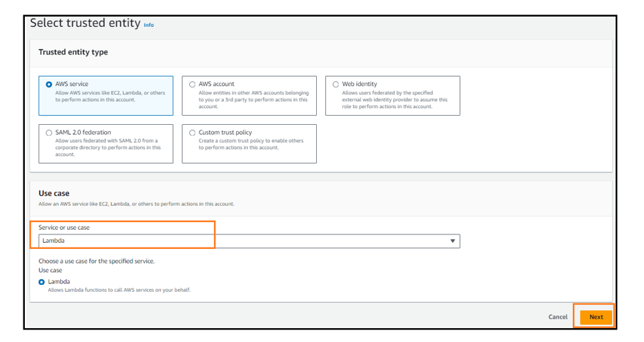
Task: Click the AWS account card description text
Action: [x=253, y=99]
